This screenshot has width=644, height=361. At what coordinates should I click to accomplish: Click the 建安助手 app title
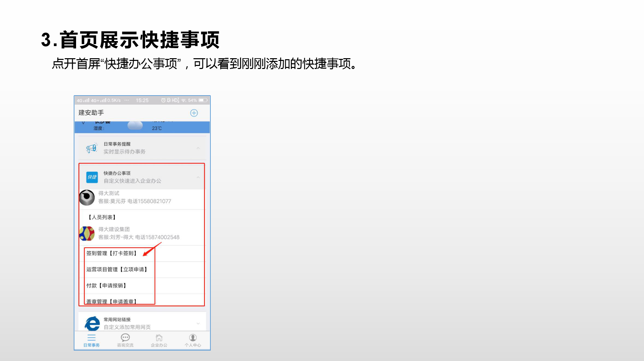pyautogui.click(x=91, y=113)
